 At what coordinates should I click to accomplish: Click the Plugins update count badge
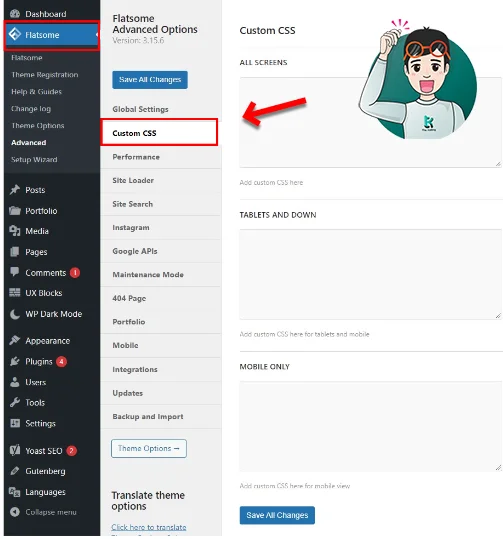62,362
